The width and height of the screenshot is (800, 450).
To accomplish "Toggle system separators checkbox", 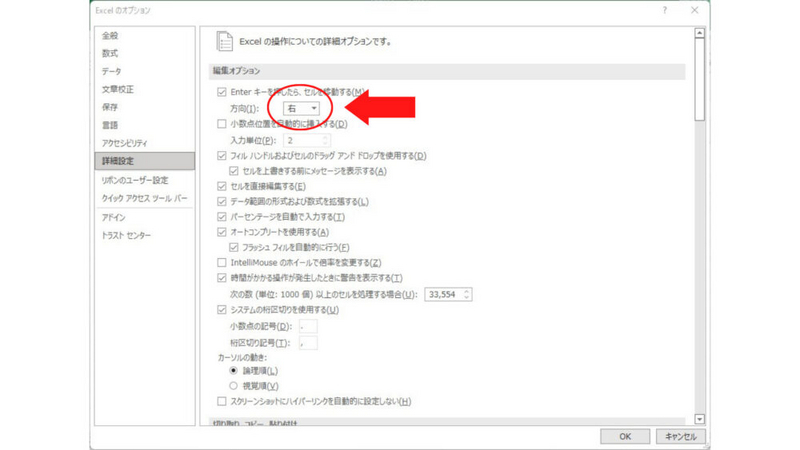I will [x=221, y=310].
